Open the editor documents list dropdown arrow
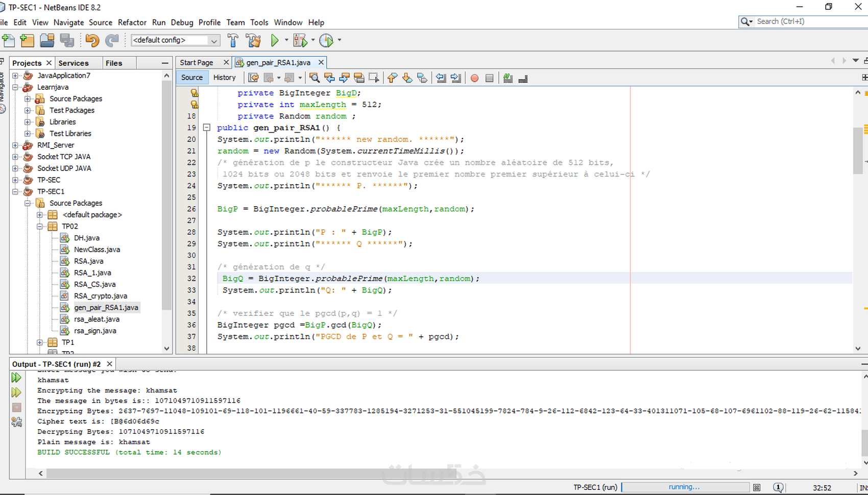 (x=856, y=61)
